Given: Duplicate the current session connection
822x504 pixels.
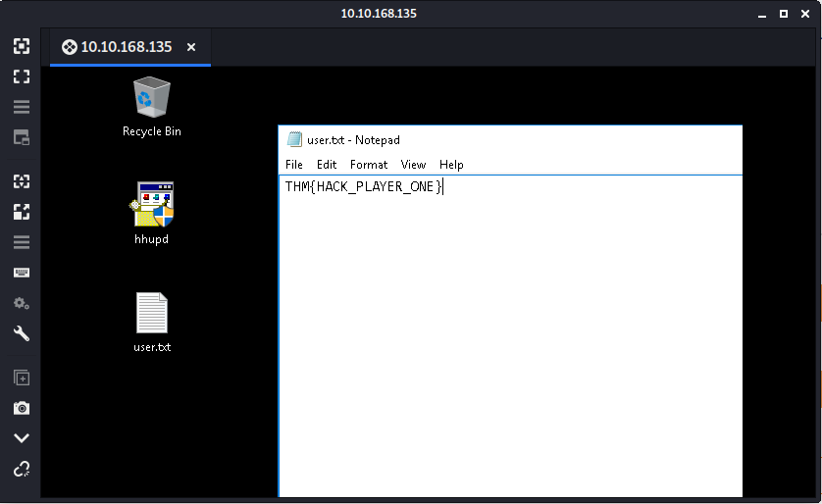Looking at the screenshot, I should (x=21, y=378).
